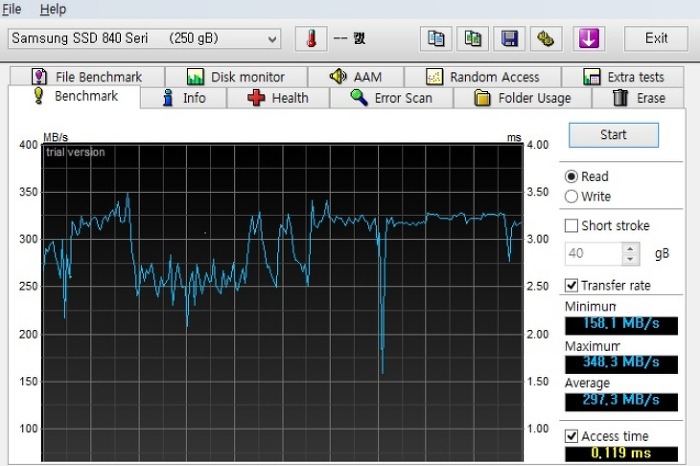Click the Minimum 158.1 MB/s value

point(621,325)
